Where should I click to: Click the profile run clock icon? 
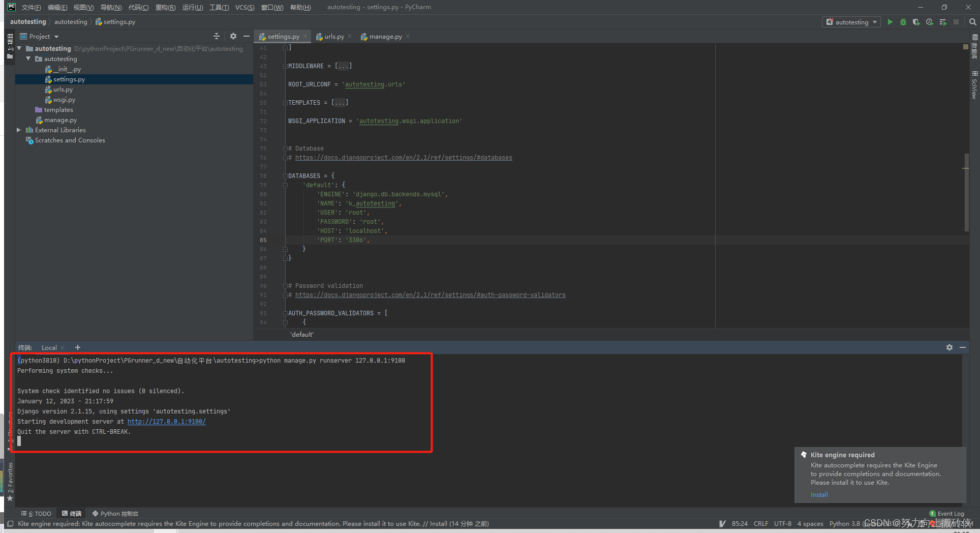929,22
